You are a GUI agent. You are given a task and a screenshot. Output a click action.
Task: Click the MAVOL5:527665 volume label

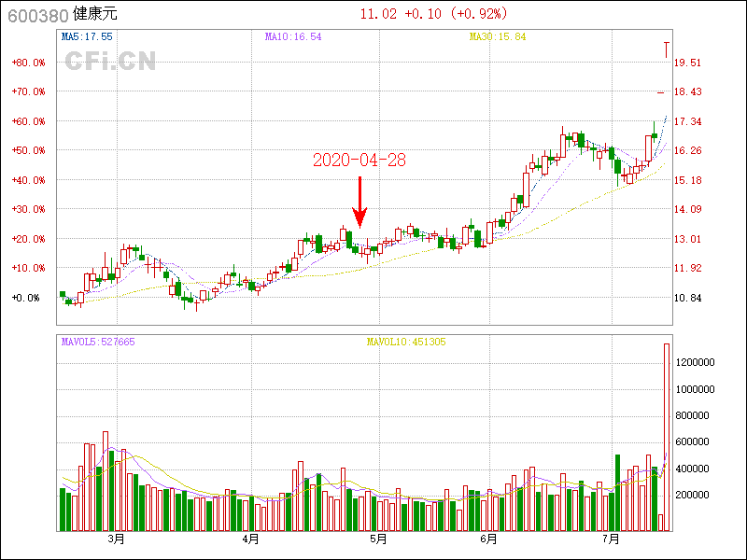coord(98,342)
